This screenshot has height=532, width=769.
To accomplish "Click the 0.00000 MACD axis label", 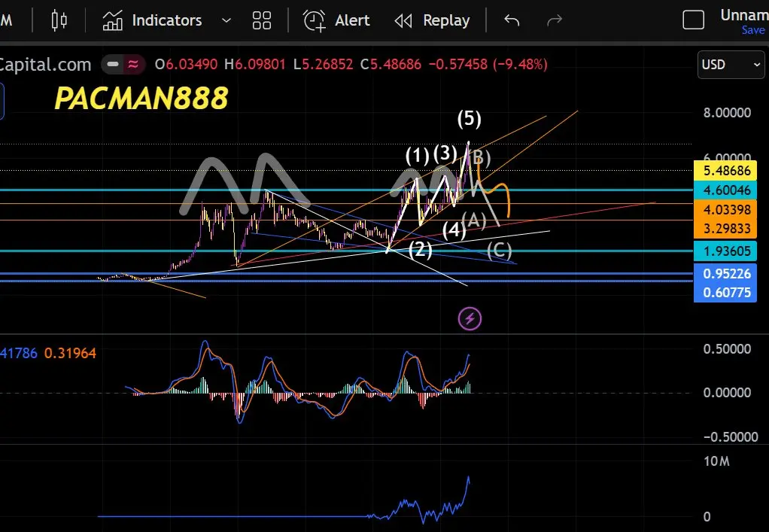I will coord(727,393).
